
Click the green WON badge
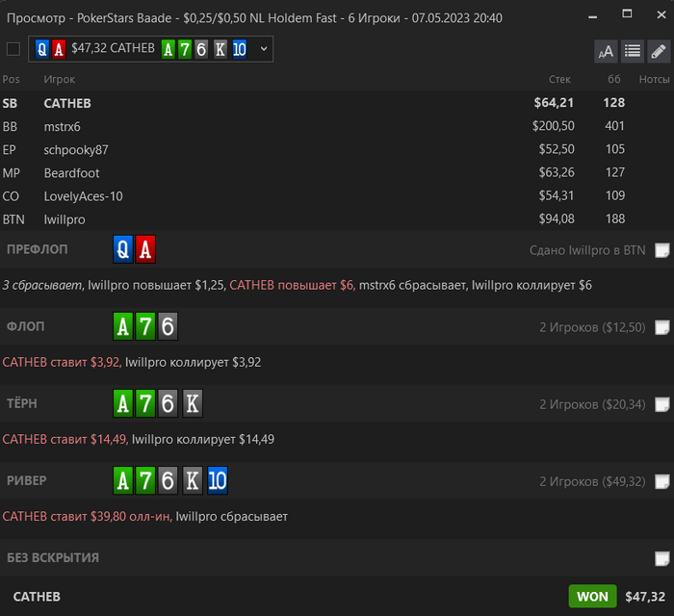(592, 596)
